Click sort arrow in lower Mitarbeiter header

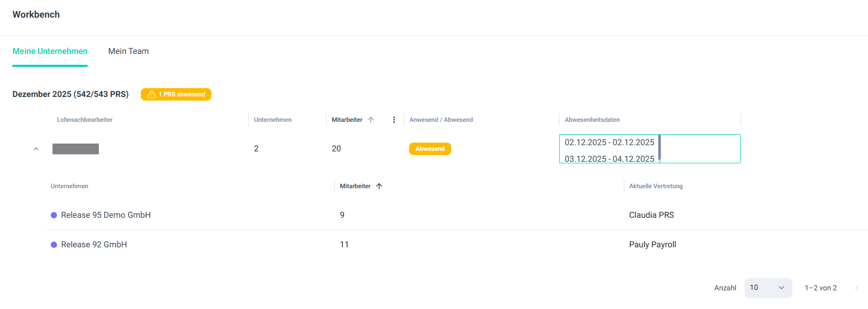379,186
